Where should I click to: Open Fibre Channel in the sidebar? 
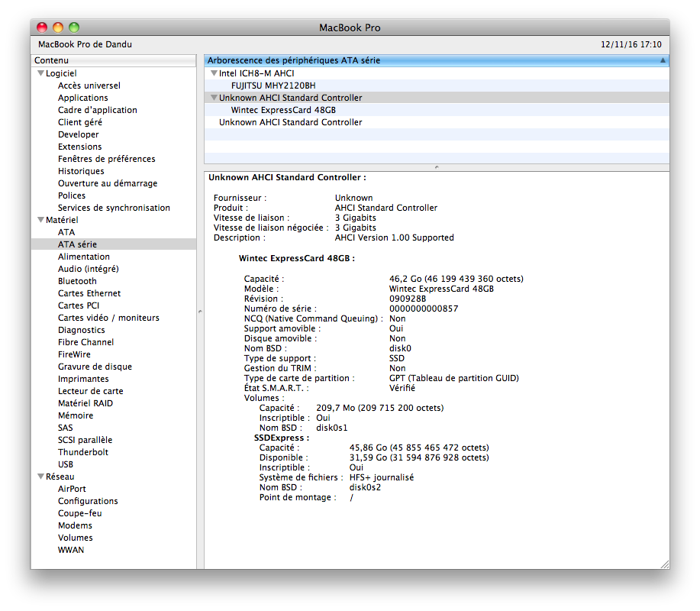pos(85,342)
